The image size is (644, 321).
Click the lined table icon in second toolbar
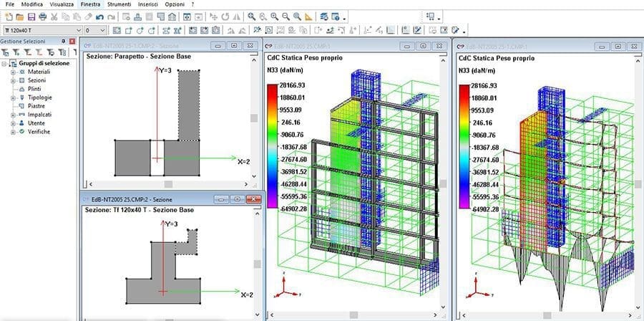click(391, 30)
